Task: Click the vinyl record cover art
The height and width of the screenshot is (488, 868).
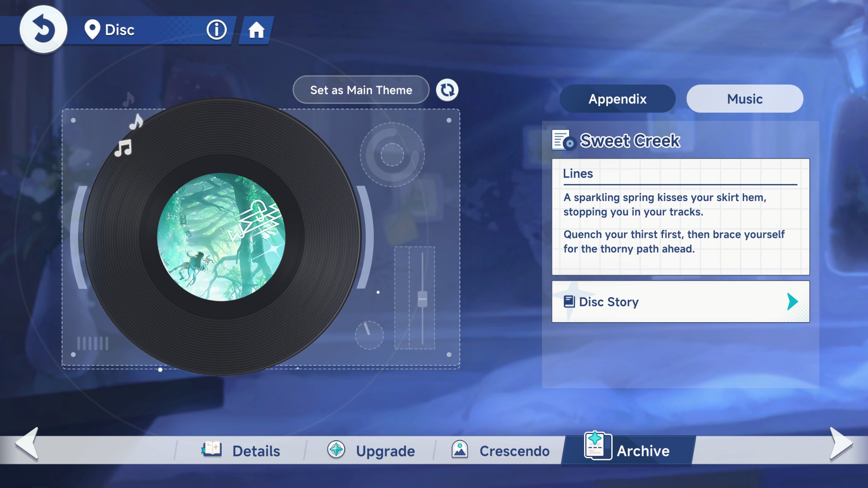Action: (x=221, y=237)
